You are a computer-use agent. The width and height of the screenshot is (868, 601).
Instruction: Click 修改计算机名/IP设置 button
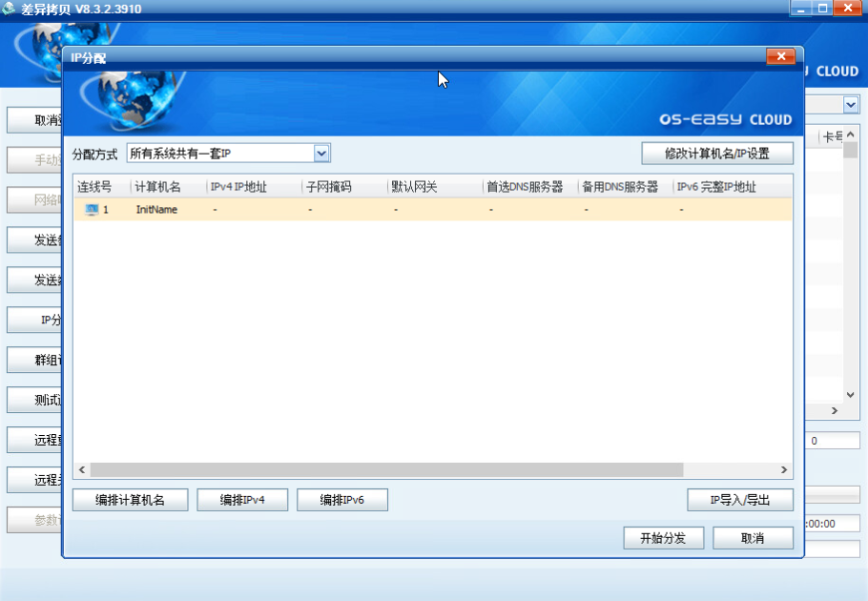coord(716,154)
